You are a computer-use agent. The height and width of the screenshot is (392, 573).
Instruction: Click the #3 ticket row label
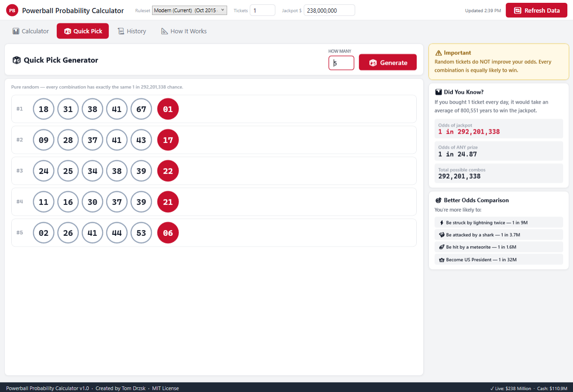click(20, 171)
